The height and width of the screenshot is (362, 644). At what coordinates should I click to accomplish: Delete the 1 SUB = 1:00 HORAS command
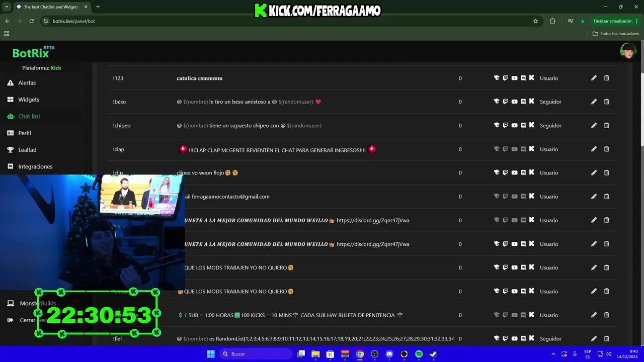tap(606, 315)
